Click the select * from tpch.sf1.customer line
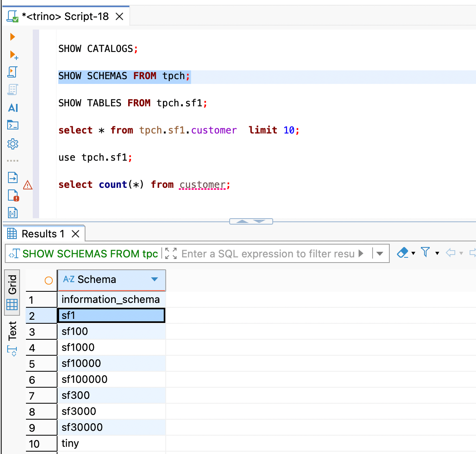Image resolution: width=476 pixels, height=454 pixels. click(179, 130)
